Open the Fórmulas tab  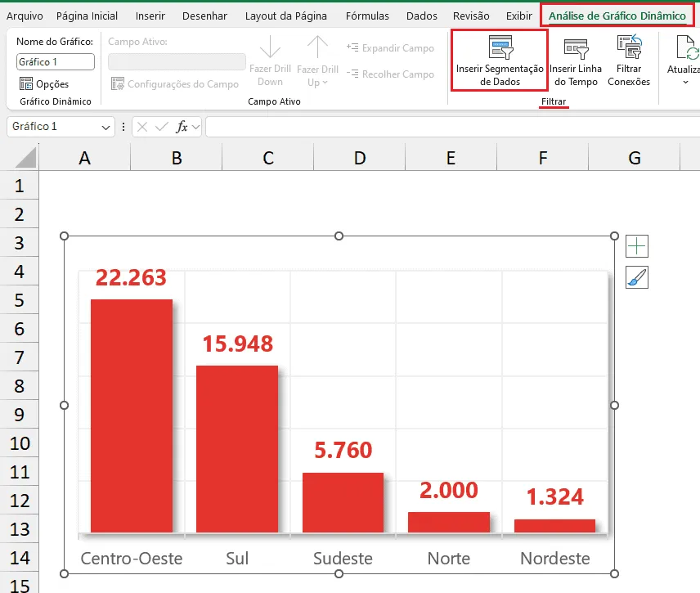tap(367, 16)
